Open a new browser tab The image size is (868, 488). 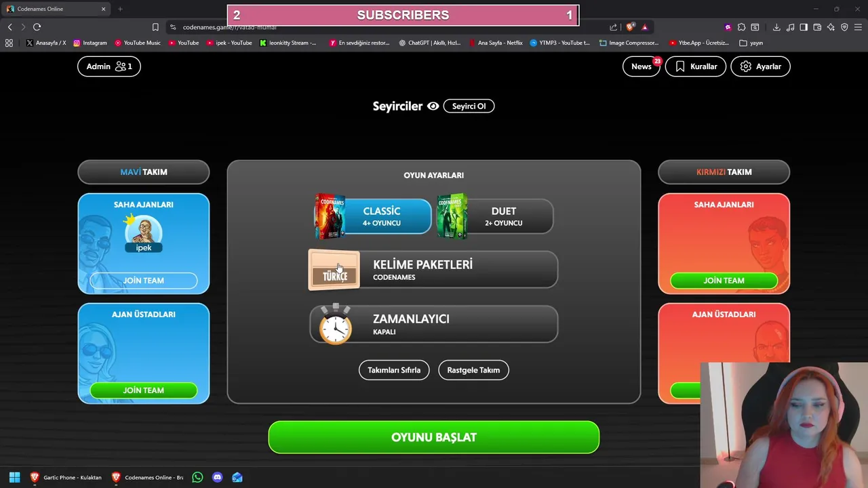[x=120, y=9]
